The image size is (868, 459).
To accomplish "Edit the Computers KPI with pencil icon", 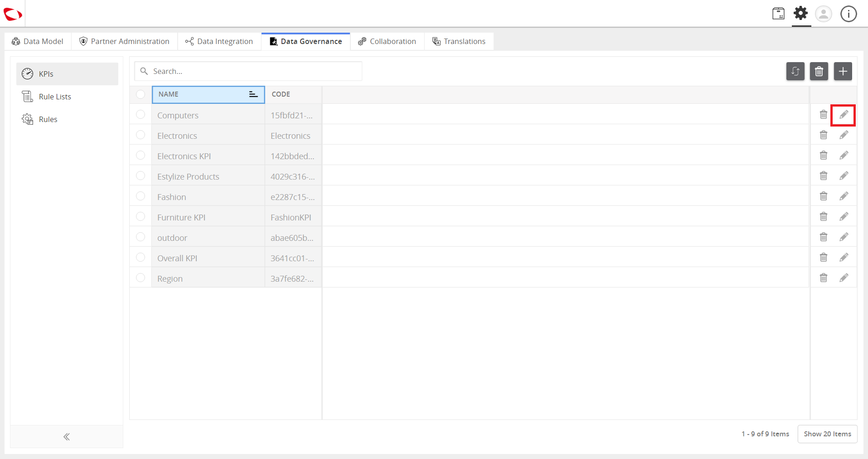I will 843,115.
